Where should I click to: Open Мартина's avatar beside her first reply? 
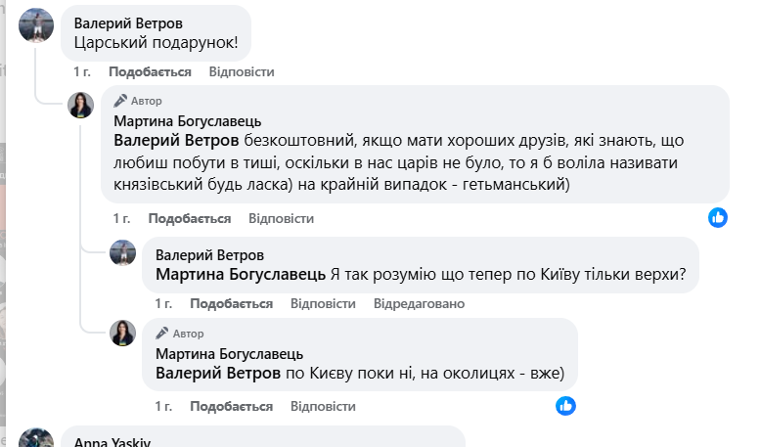[81, 104]
